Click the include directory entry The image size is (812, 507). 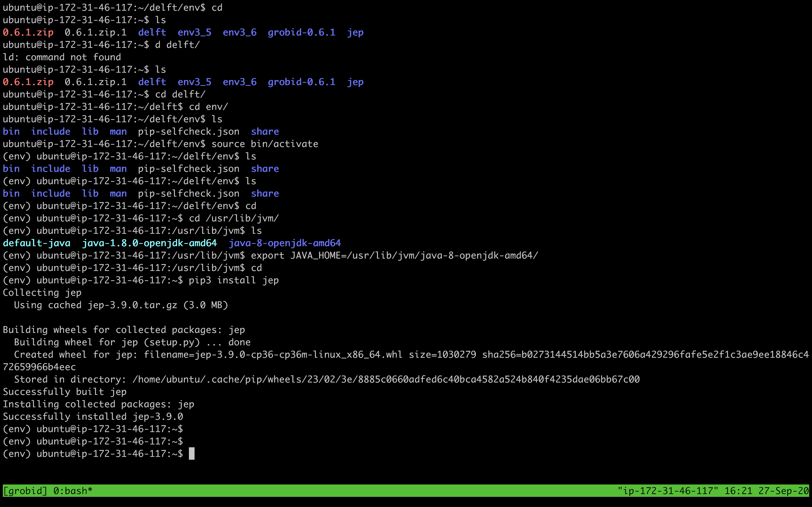point(50,131)
